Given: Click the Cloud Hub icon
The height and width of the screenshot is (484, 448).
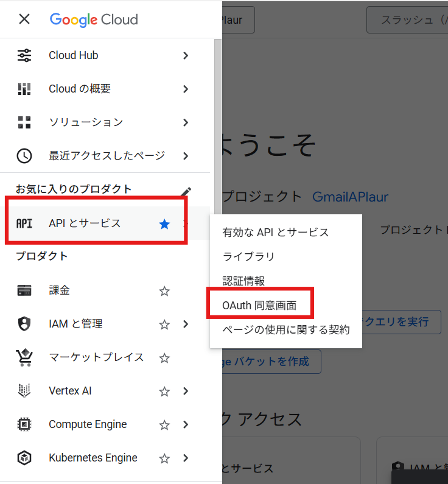Looking at the screenshot, I should (24, 55).
